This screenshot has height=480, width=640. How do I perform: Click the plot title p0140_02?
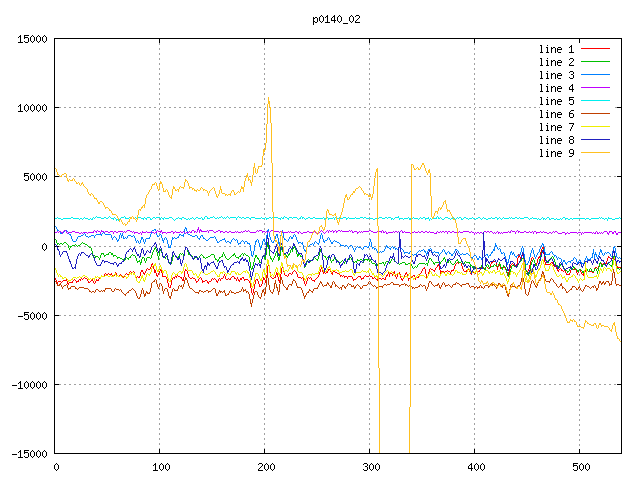click(x=335, y=18)
